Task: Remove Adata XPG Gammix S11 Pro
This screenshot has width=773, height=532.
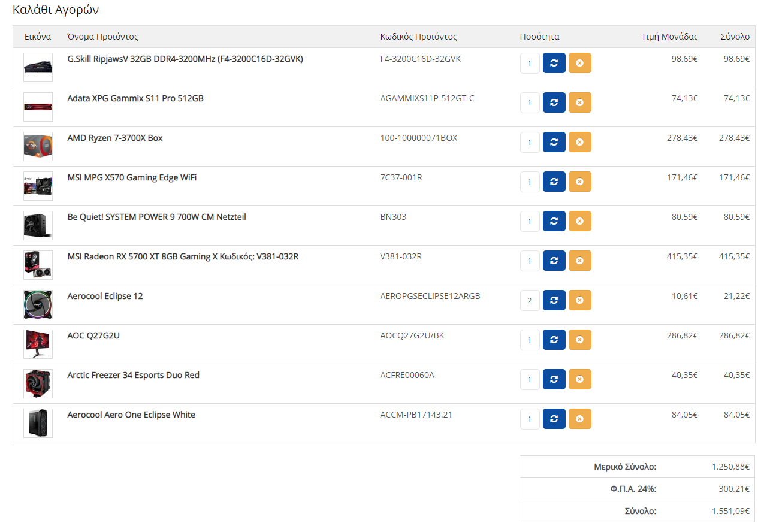Action: pos(580,102)
